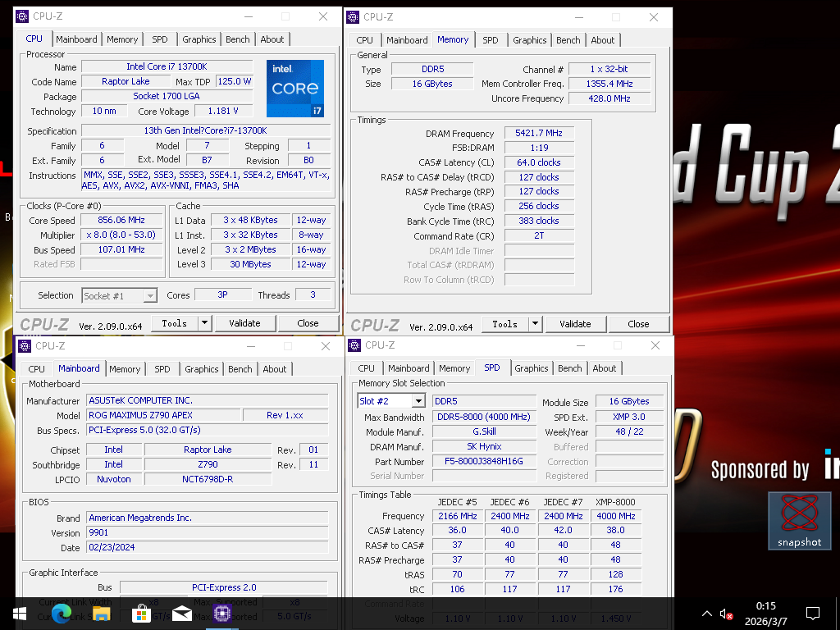
Task: Click Mem Controller Freq. 1355.4 MHz
Action: click(609, 84)
